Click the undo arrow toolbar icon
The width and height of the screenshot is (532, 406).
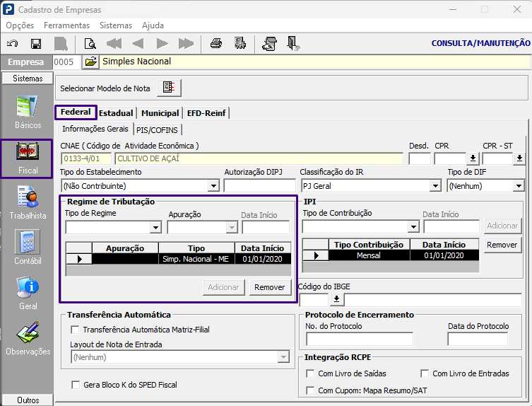pyautogui.click(x=13, y=43)
